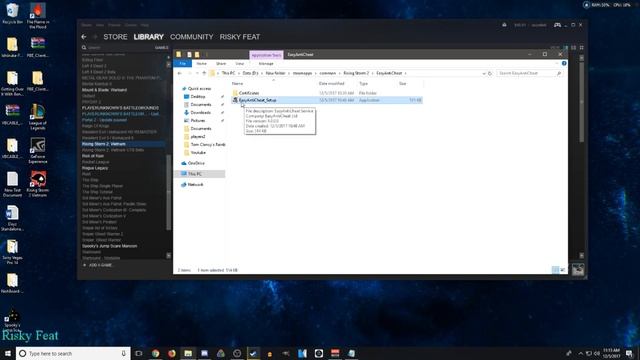Image resolution: width=640 pixels, height=360 pixels.
Task: Click Explorer up-one-level arrow
Action: tap(204, 73)
